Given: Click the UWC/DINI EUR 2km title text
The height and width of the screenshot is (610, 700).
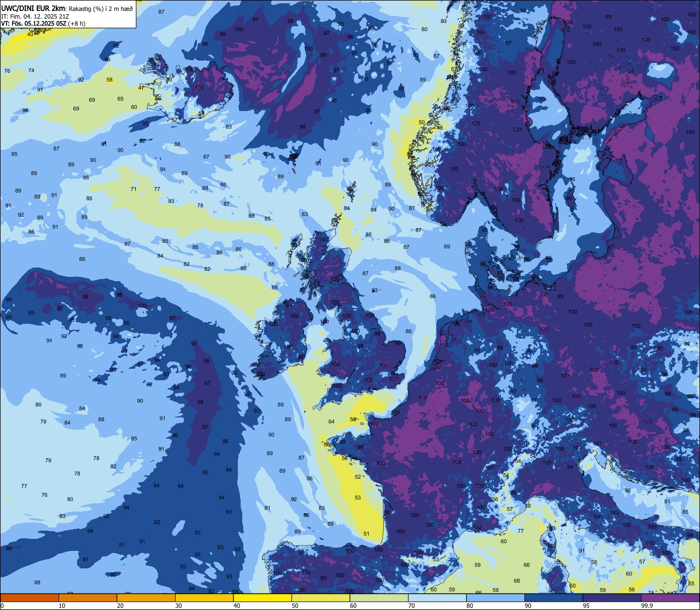Looking at the screenshot, I should click(33, 8).
